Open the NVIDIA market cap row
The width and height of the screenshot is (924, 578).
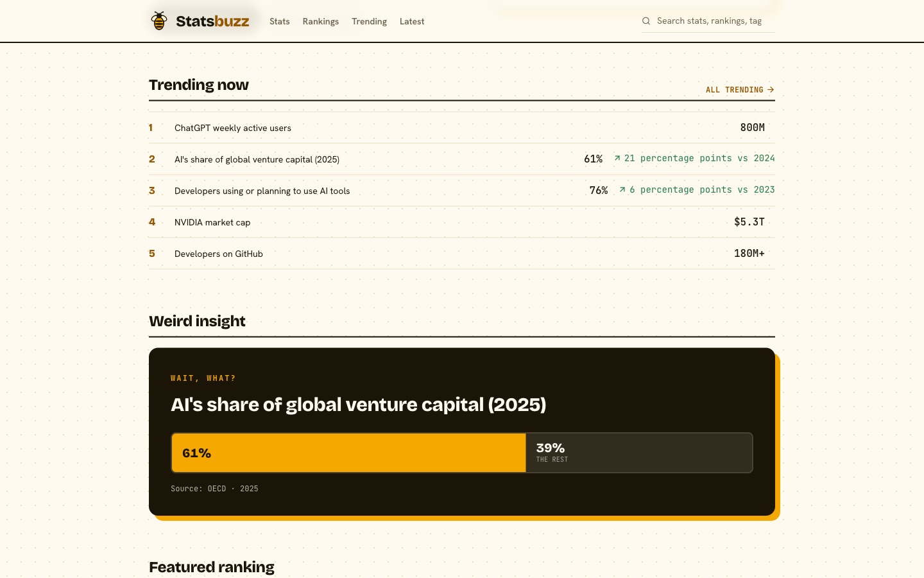pos(462,222)
